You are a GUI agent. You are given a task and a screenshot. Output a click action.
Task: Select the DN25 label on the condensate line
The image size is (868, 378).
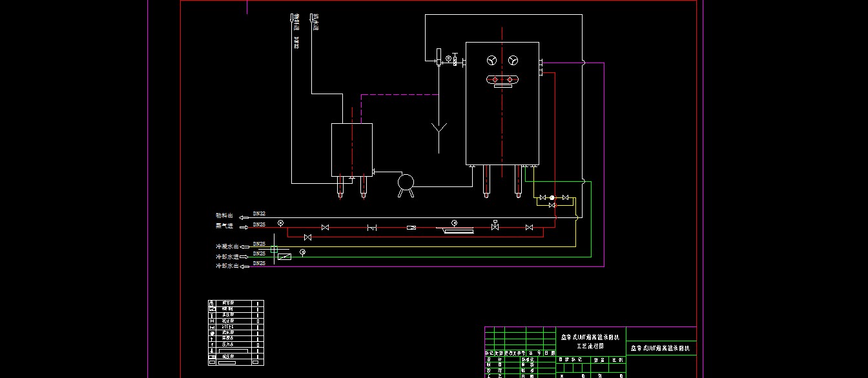pyautogui.click(x=259, y=244)
